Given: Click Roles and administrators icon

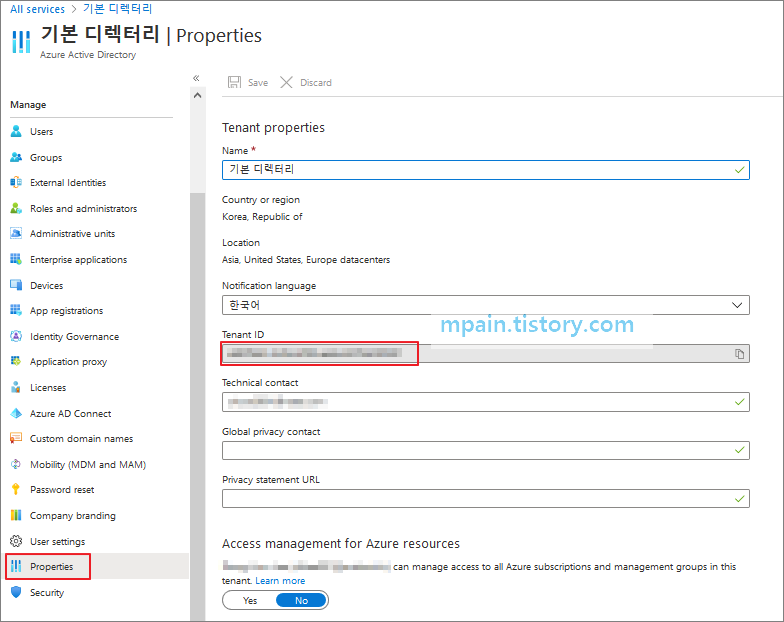Looking at the screenshot, I should 16,208.
